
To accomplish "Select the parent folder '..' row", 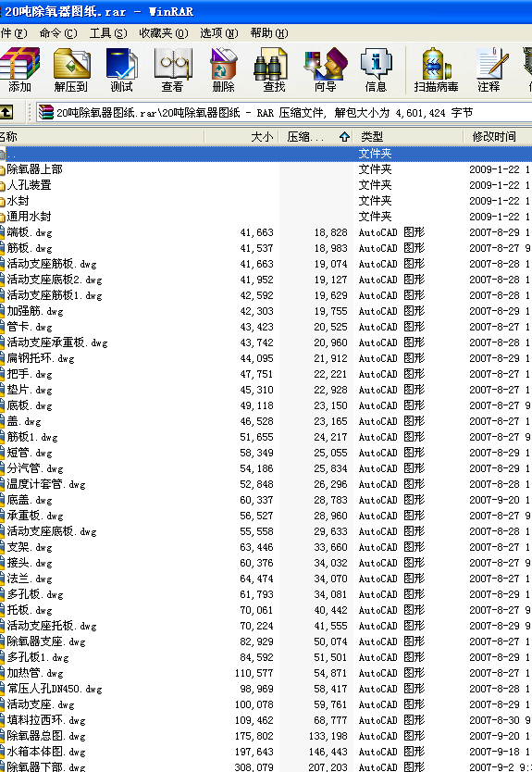I will [266, 154].
